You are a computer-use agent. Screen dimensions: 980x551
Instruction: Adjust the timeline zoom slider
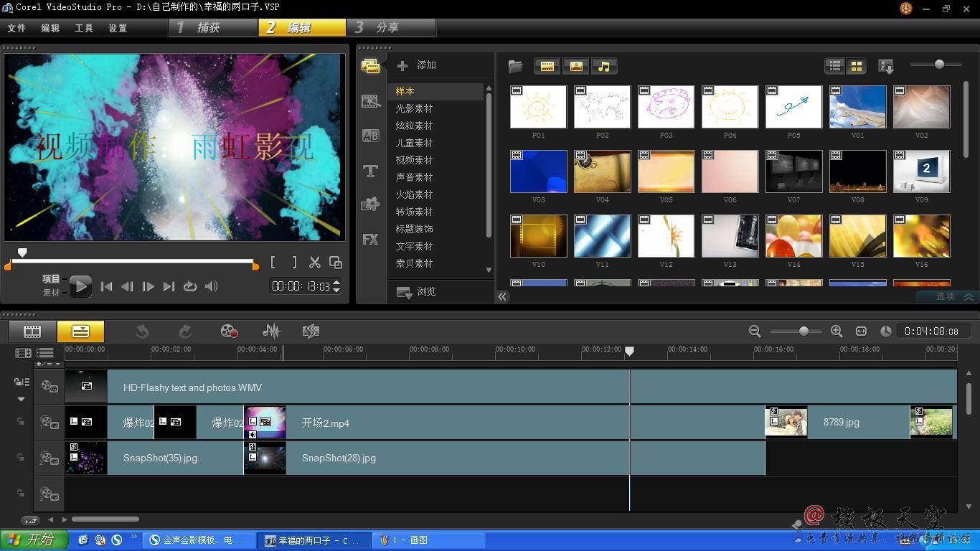[804, 331]
